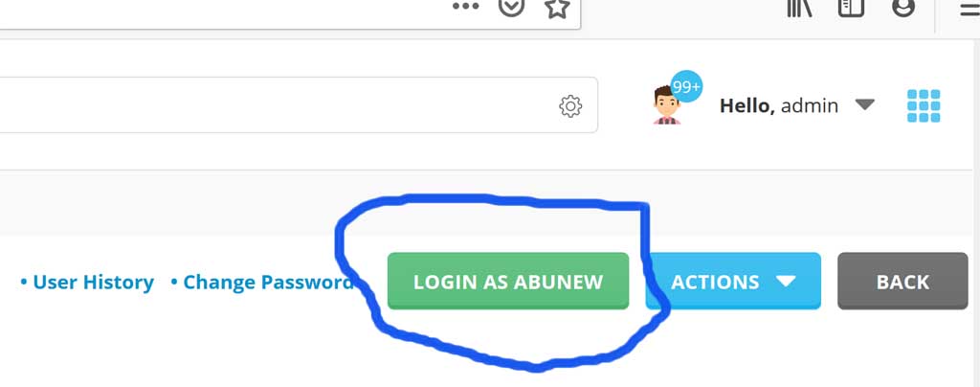Click the white arrow on Actions

[x=787, y=282]
